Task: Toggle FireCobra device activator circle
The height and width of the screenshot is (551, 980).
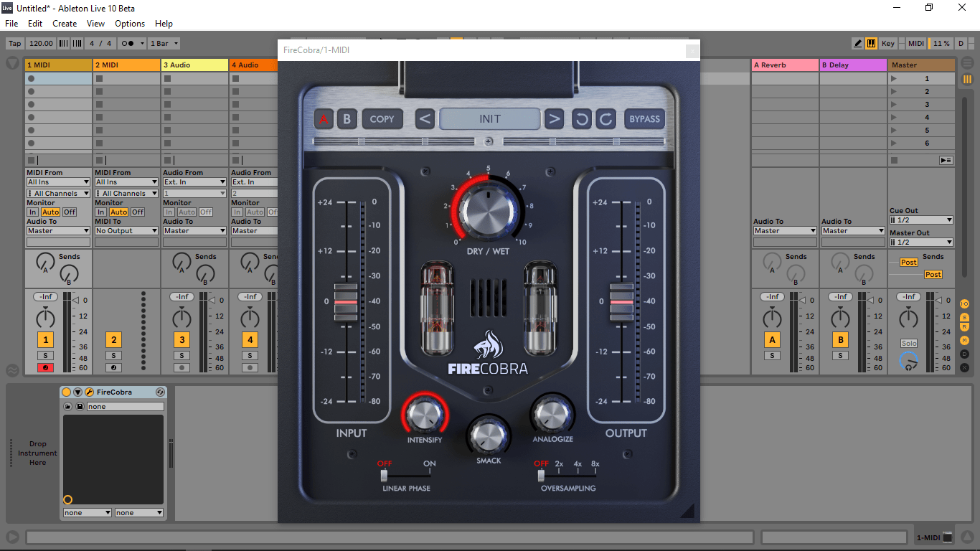Action: coord(67,392)
